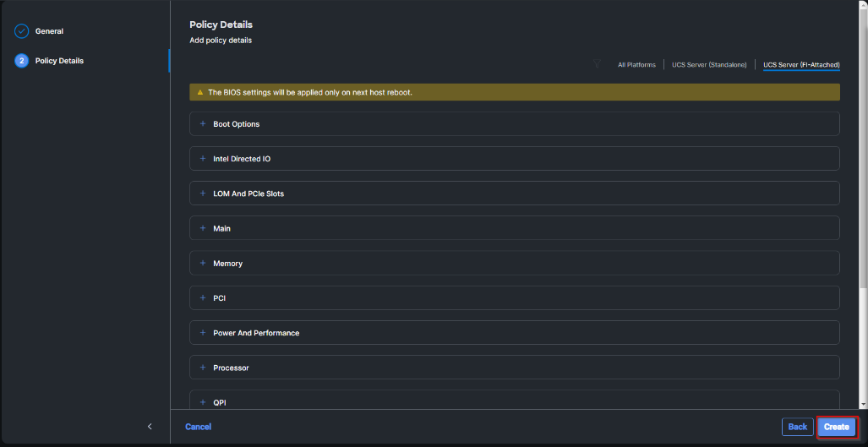Expand the Intel Directed IO section
Viewport: 868px width, 447px height.
[x=242, y=159]
